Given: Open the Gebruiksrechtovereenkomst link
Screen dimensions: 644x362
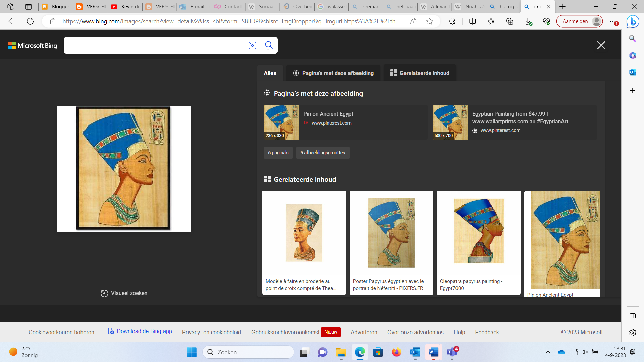Looking at the screenshot, I should [x=285, y=333].
